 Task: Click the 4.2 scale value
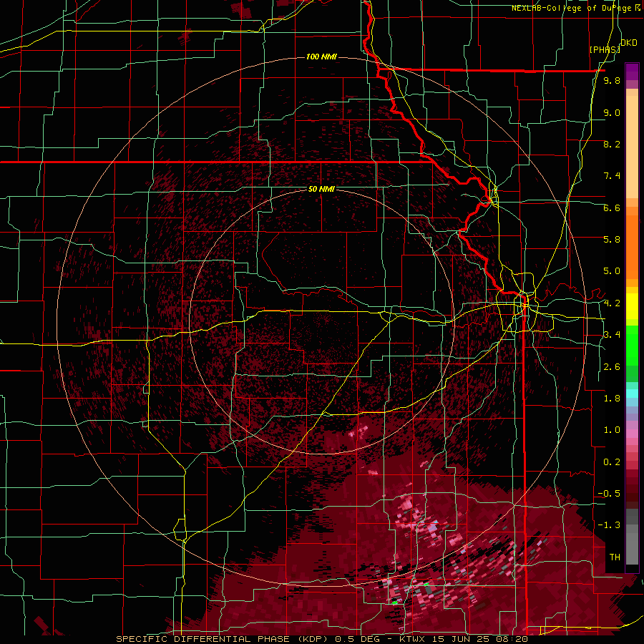coord(612,303)
